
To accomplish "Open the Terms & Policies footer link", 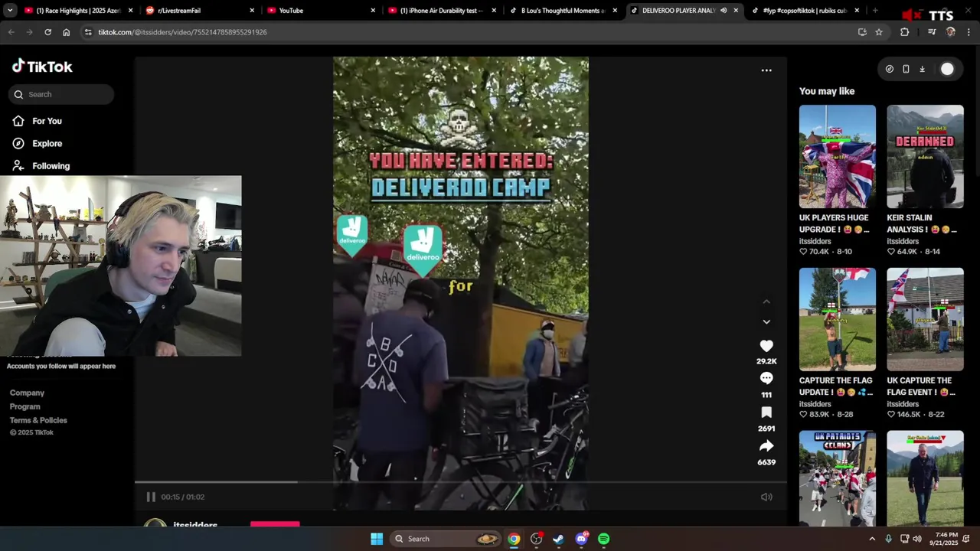I will [x=38, y=420].
